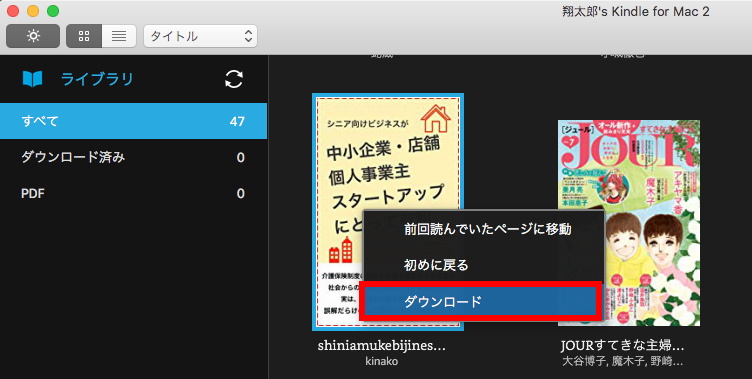
Task: Click the open book library icon
Action: point(33,79)
